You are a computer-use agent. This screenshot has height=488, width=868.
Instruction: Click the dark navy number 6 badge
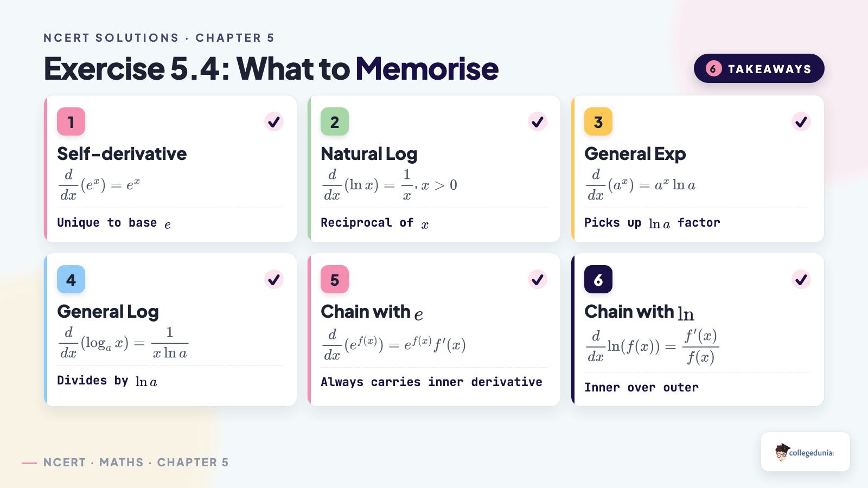tap(598, 279)
